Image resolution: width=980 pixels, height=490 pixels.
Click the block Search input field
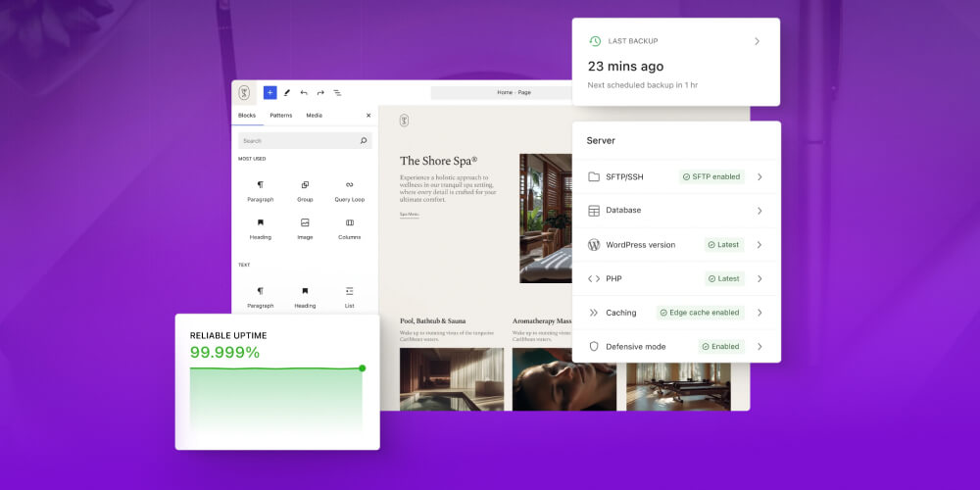click(299, 141)
